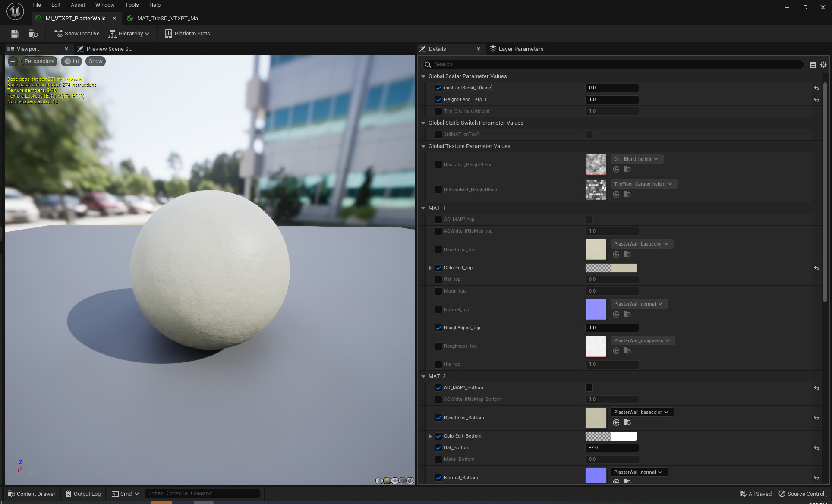This screenshot has width=832, height=504.
Task: Collapse the MAT_1 section
Action: 423,208
